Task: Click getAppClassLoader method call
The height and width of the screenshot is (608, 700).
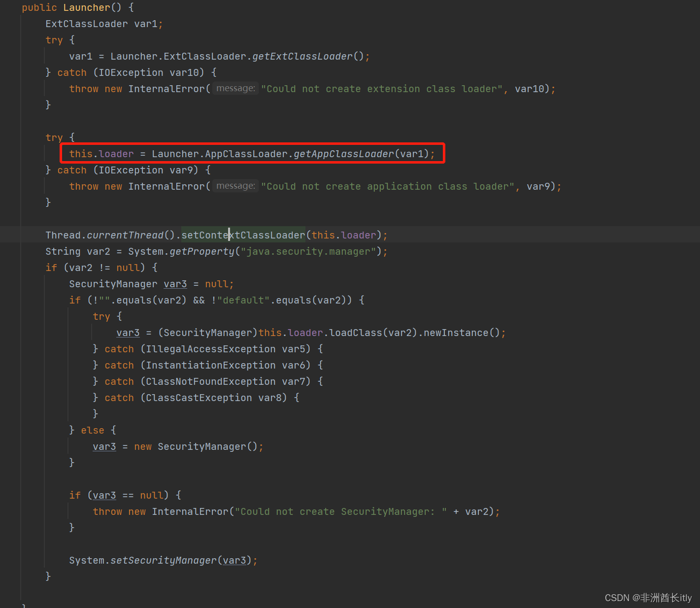Action: coord(344,154)
